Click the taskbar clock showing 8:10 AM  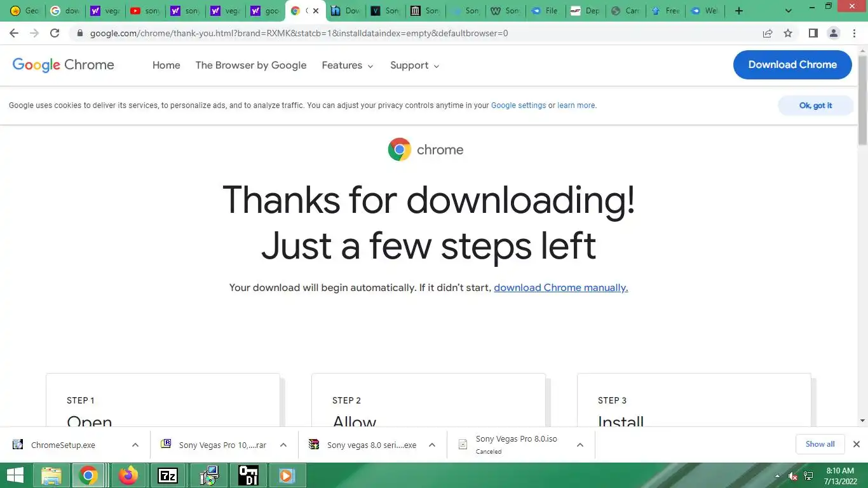pyautogui.click(x=839, y=476)
